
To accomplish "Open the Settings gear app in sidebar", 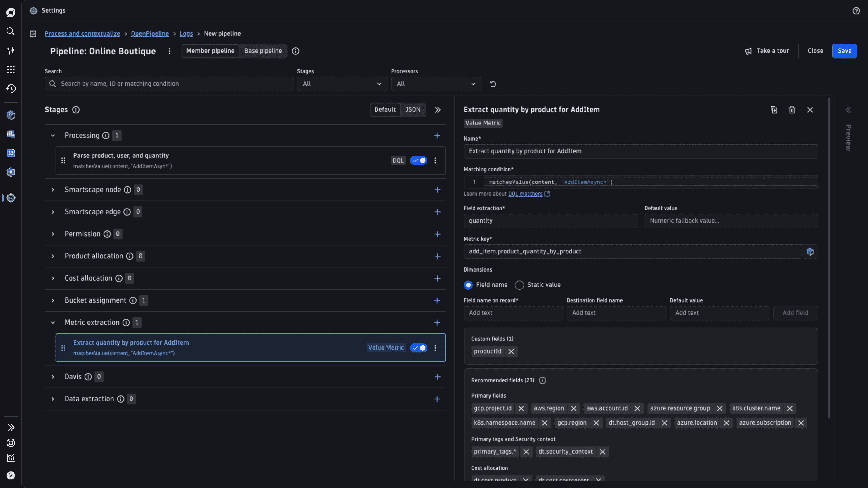I will 11,198.
